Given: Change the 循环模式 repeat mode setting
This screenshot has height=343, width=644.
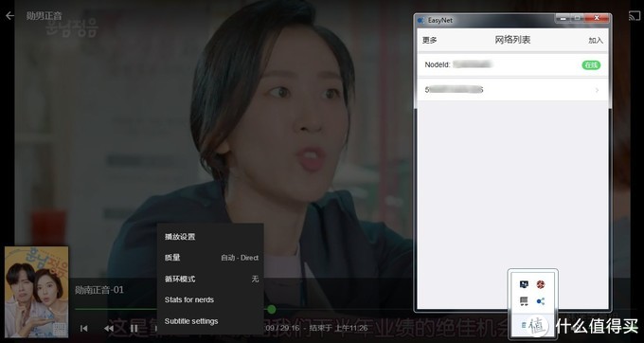Looking at the screenshot, I should tap(211, 279).
